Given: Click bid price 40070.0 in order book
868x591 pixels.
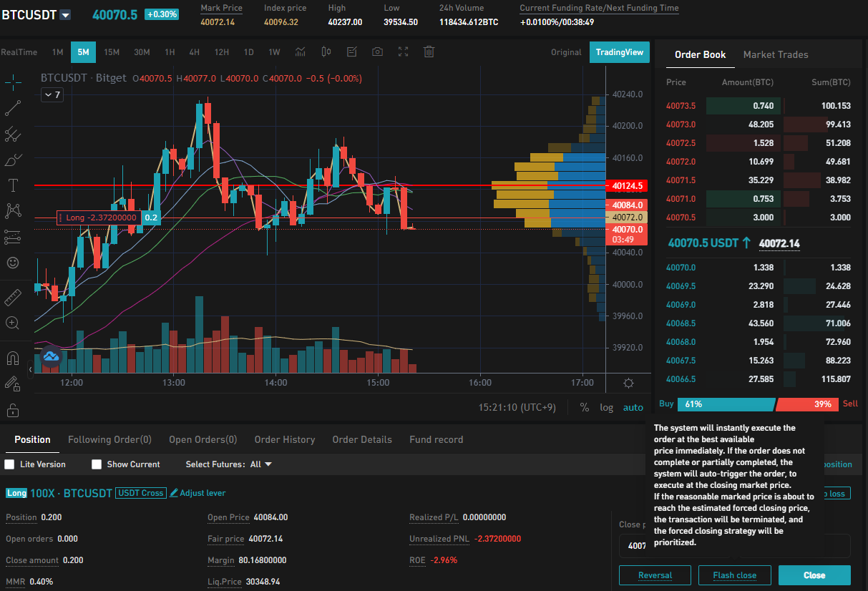Looking at the screenshot, I should (681, 268).
